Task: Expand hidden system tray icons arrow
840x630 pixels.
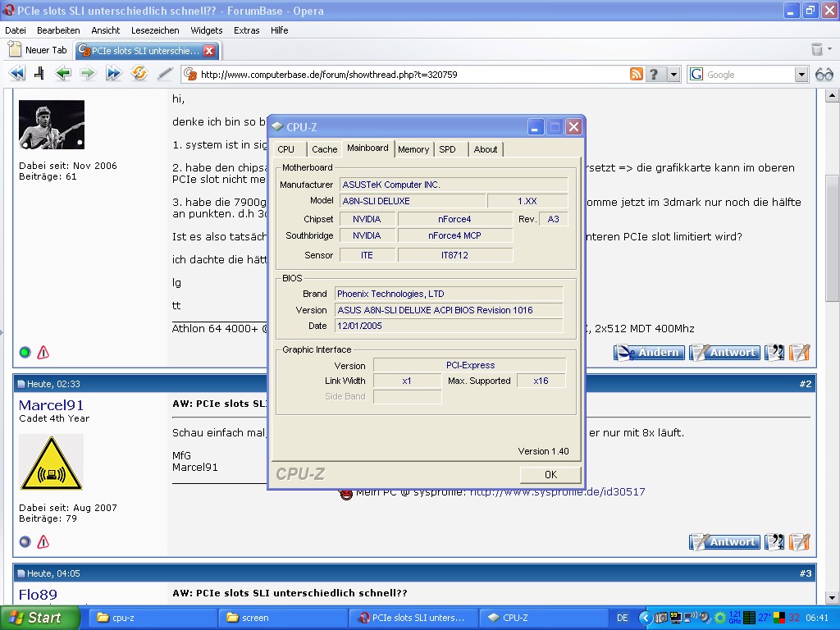Action: pyautogui.click(x=645, y=618)
